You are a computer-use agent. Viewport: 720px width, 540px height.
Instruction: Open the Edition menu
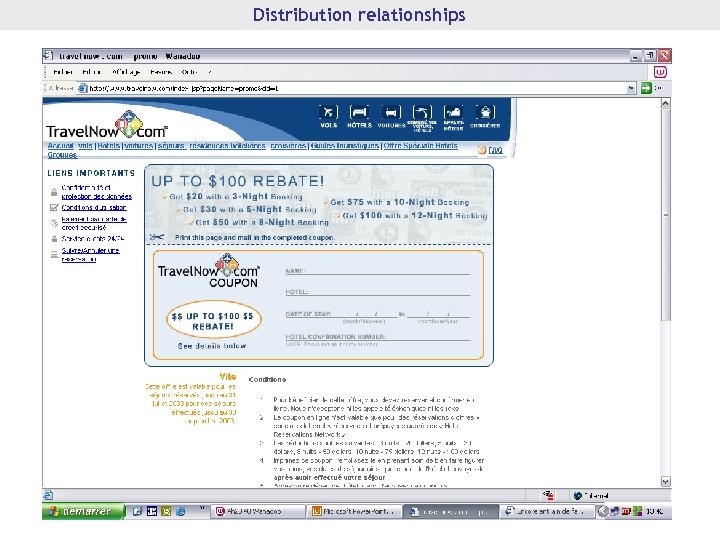[91, 72]
